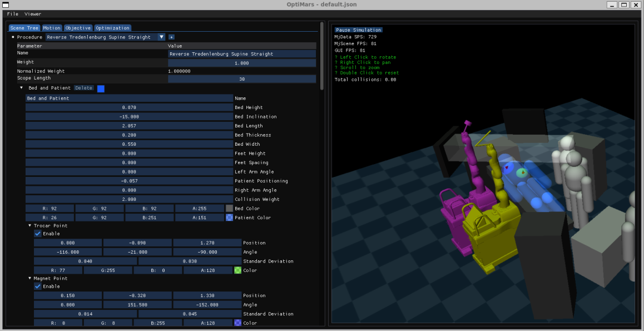Open the File menu
Viewport: 644px width, 331px height.
[x=12, y=14]
